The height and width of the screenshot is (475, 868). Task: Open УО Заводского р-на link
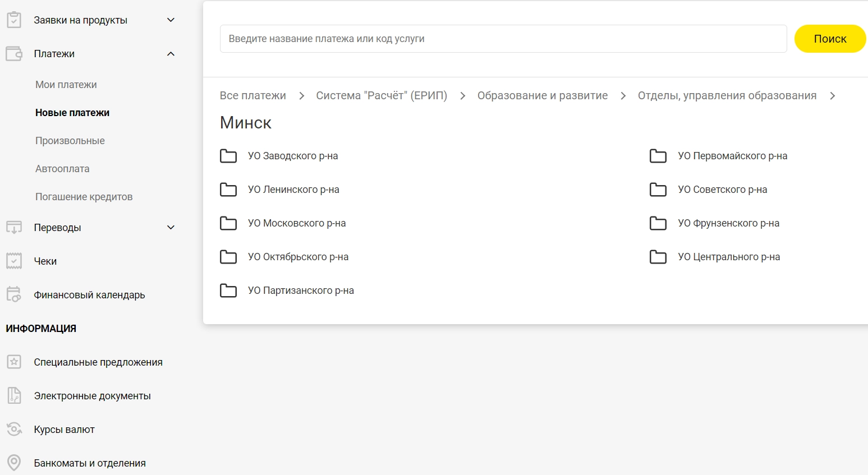(293, 156)
